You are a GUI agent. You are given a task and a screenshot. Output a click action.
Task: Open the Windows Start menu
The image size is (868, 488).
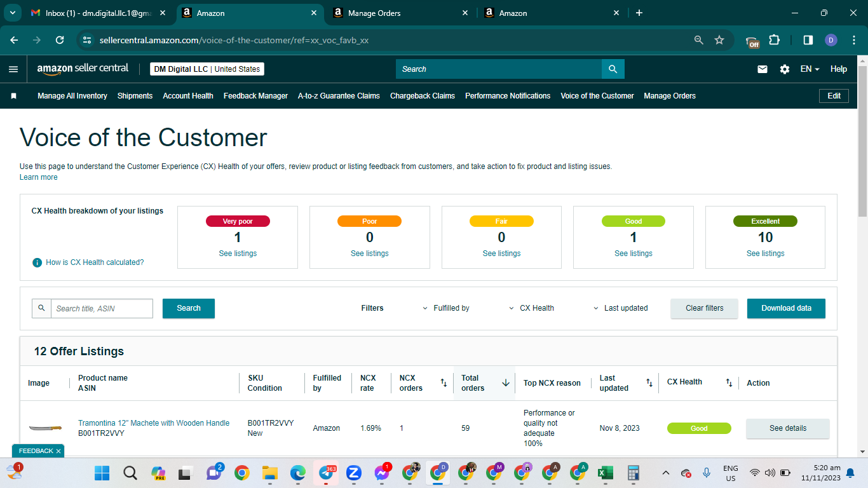(102, 473)
